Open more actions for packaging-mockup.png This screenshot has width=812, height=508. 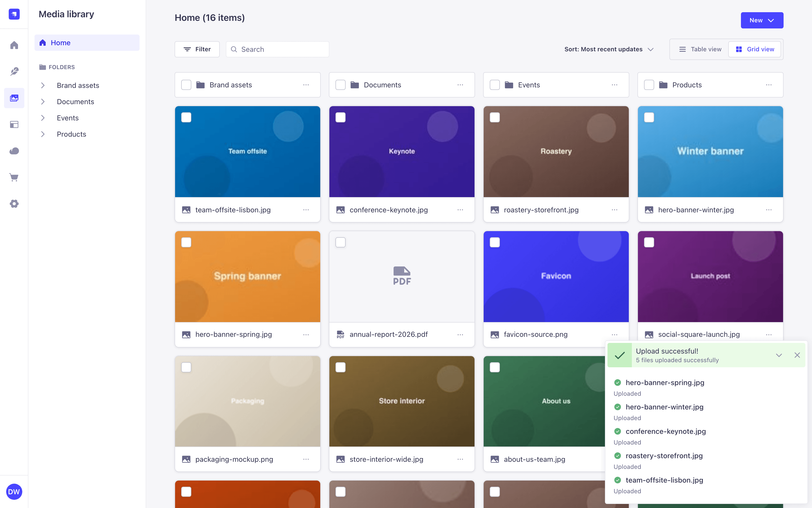(306, 459)
